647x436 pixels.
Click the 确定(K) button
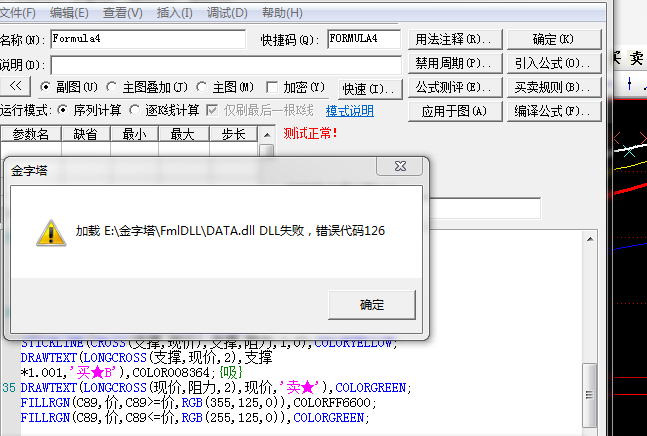tap(554, 40)
